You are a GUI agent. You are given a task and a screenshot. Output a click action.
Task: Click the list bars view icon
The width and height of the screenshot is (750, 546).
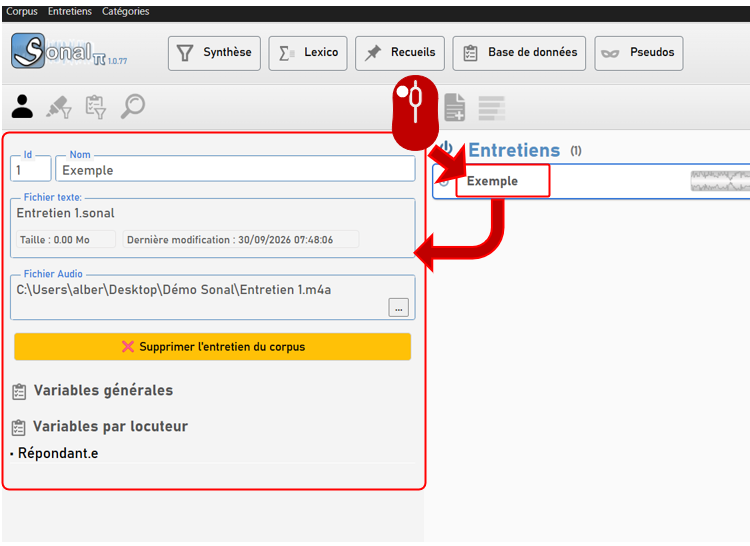492,108
